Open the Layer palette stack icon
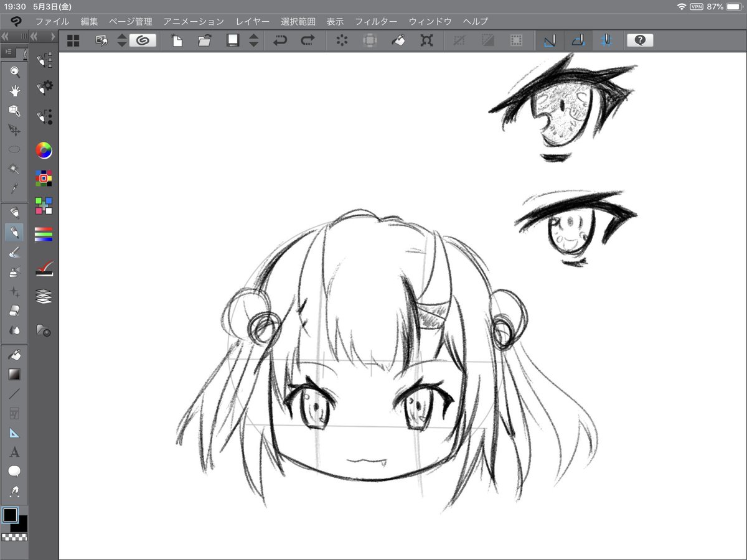The height and width of the screenshot is (560, 747). point(44,296)
